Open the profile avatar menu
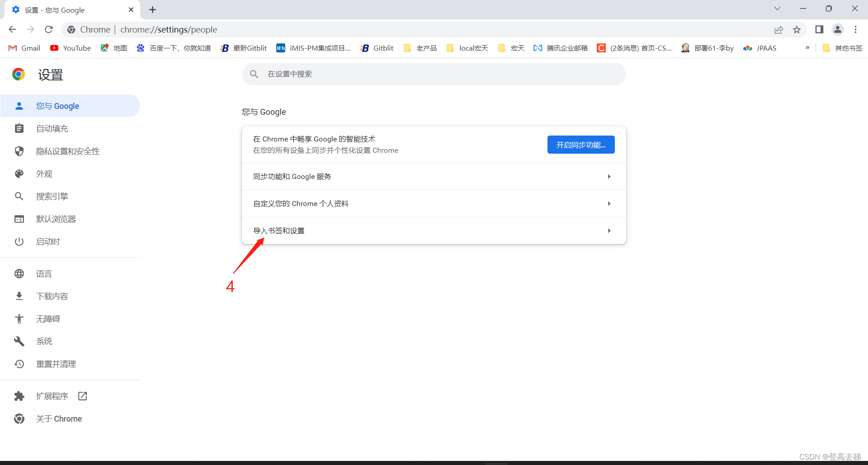Viewport: 868px width, 465px height. [x=838, y=29]
